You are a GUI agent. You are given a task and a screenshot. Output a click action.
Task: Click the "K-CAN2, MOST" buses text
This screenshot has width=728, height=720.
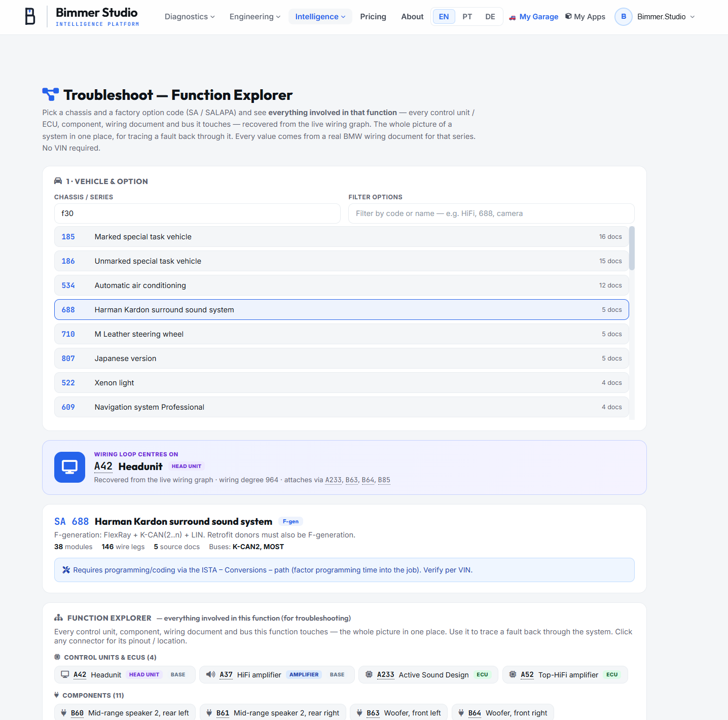pyautogui.click(x=258, y=547)
